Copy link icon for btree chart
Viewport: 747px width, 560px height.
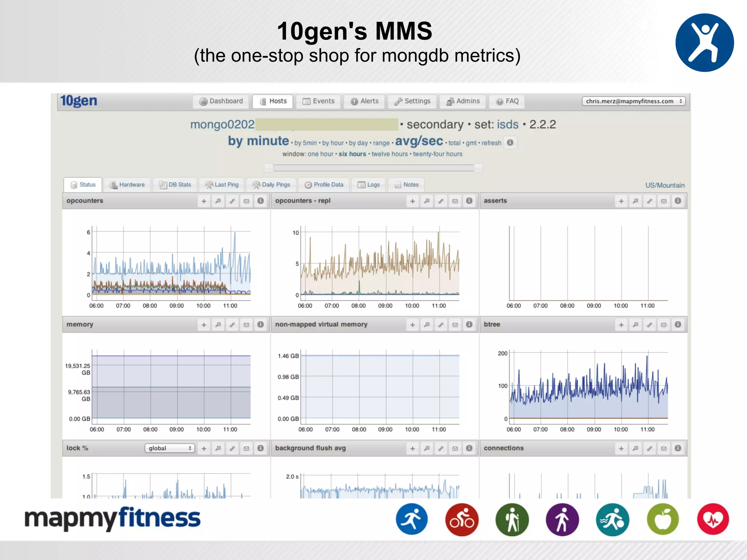650,324
